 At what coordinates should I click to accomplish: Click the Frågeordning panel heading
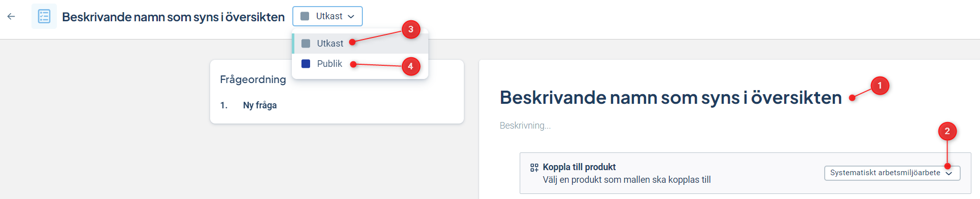click(253, 79)
